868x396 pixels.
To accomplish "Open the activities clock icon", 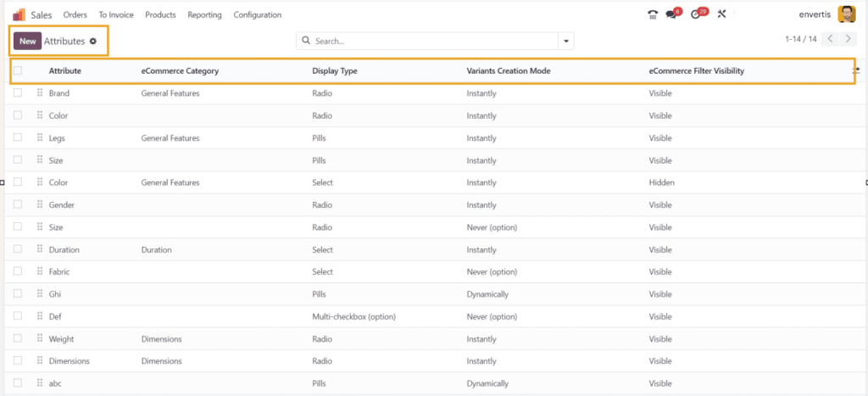I will pos(696,14).
